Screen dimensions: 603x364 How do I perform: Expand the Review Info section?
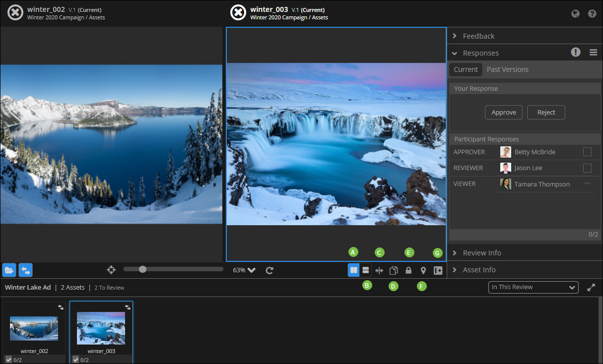point(481,253)
